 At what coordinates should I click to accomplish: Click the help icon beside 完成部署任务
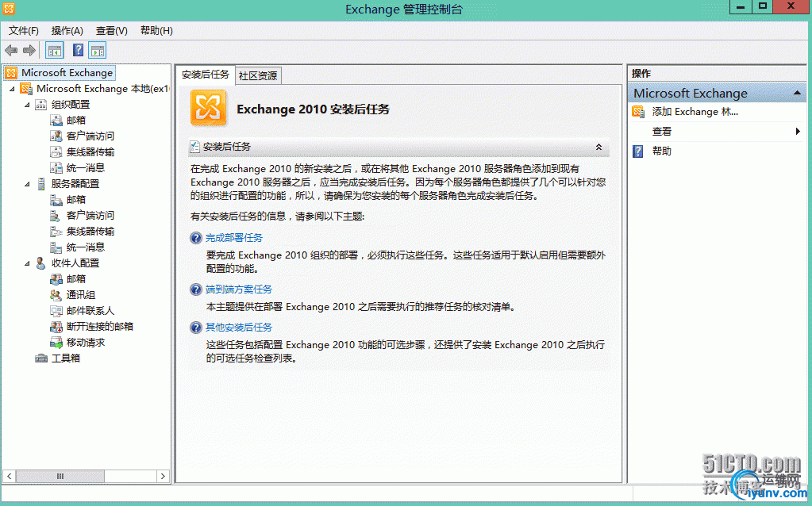[x=196, y=238]
